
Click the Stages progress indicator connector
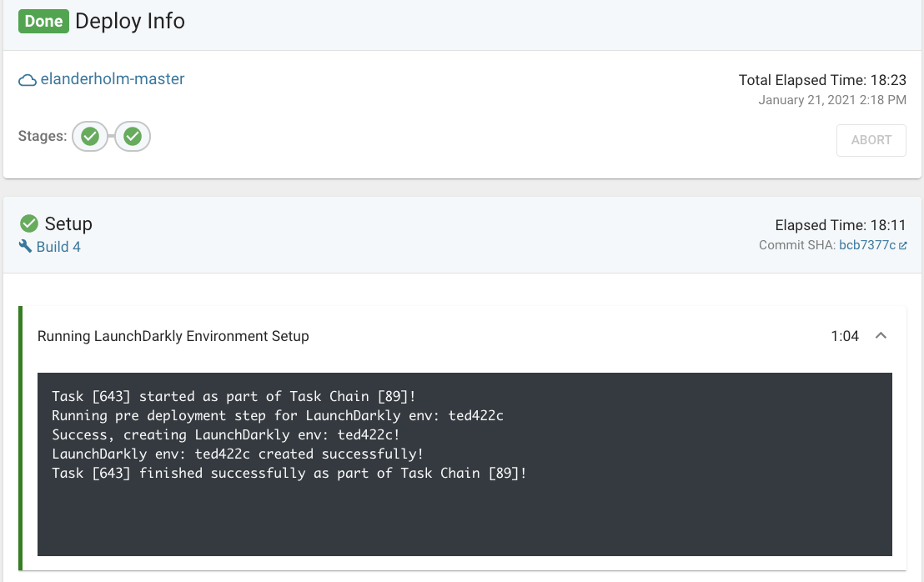tap(111, 136)
